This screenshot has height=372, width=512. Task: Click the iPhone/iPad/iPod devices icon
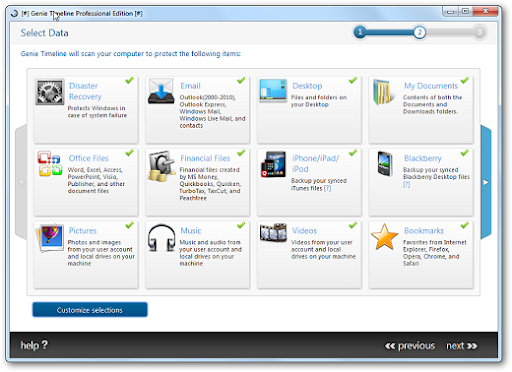(x=273, y=164)
